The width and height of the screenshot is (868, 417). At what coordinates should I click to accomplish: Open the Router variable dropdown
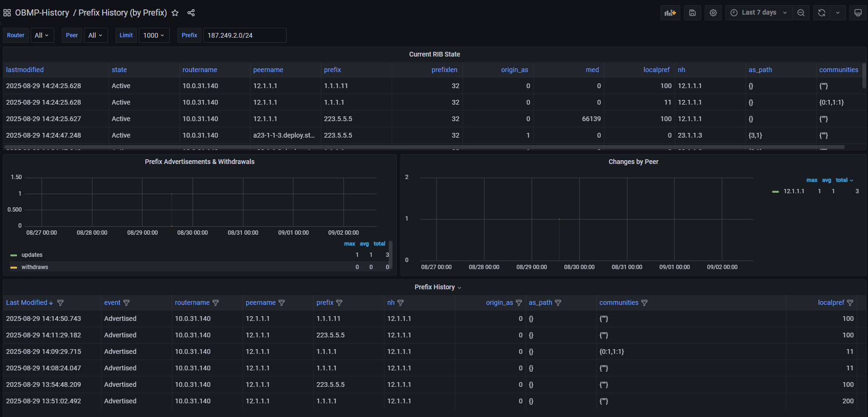[x=42, y=35]
